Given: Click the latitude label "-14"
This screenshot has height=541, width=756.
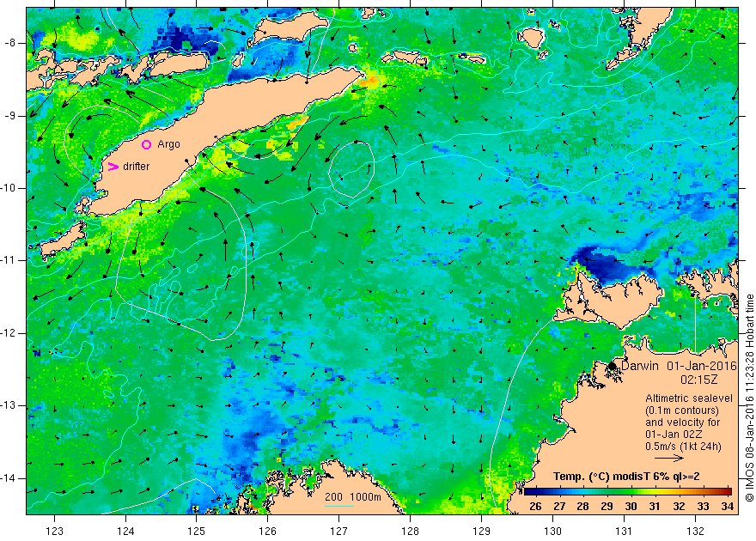Looking at the screenshot, I should [9, 478].
